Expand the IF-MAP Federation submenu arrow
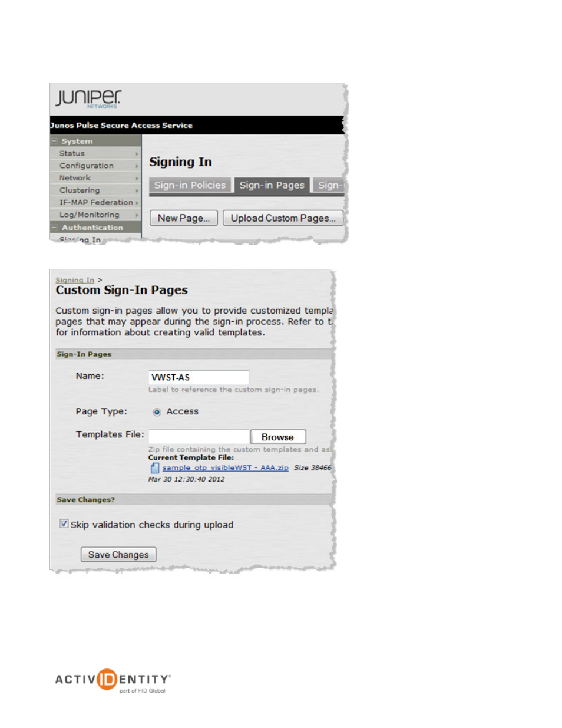The image size is (562, 728). 137,203
